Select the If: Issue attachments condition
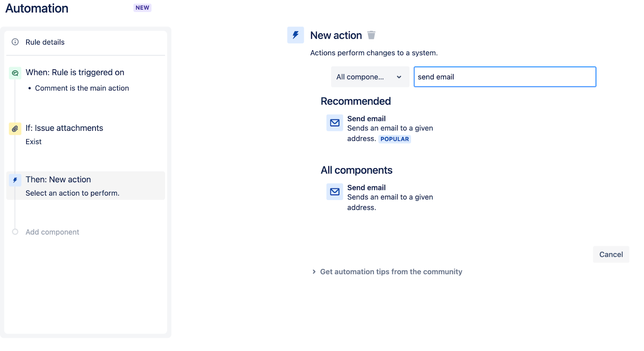This screenshot has width=644, height=351. (x=64, y=128)
